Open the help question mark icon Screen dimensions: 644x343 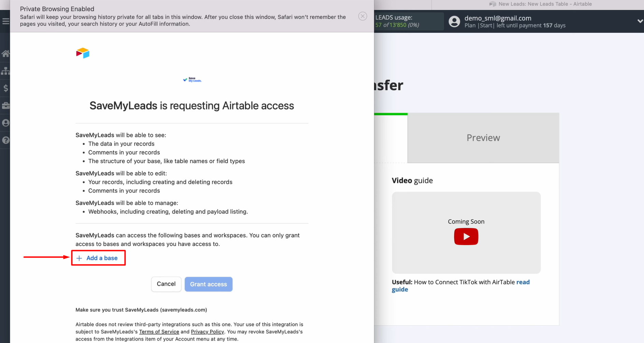(x=5, y=140)
